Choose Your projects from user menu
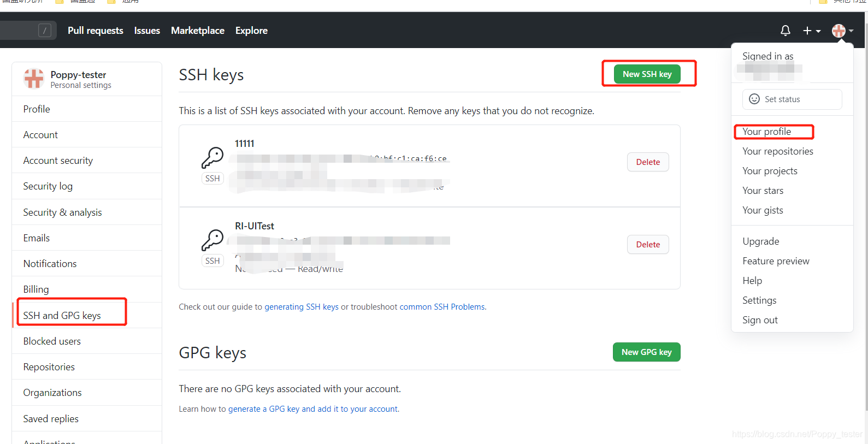This screenshot has height=444, width=868. [x=792, y=171]
